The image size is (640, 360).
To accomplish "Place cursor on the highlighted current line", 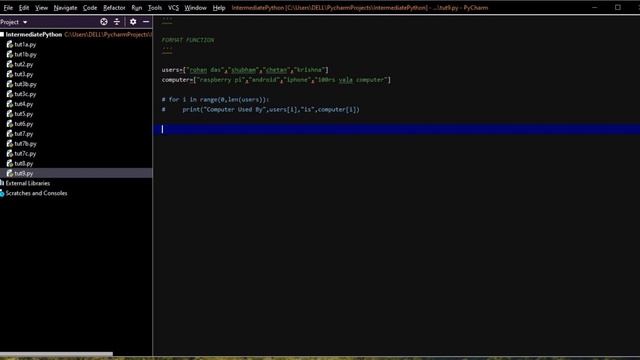I will (396, 129).
